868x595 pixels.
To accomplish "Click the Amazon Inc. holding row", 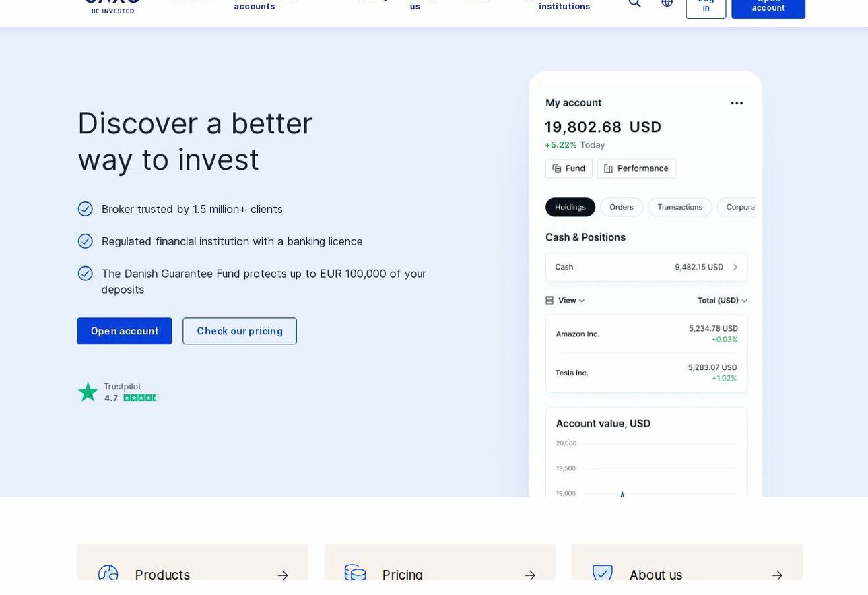I will (x=646, y=334).
